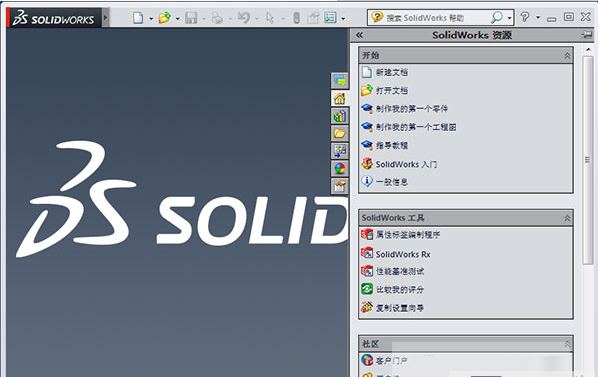Open the Print dropdown arrow
This screenshot has height=377, width=598.
tap(230, 18)
